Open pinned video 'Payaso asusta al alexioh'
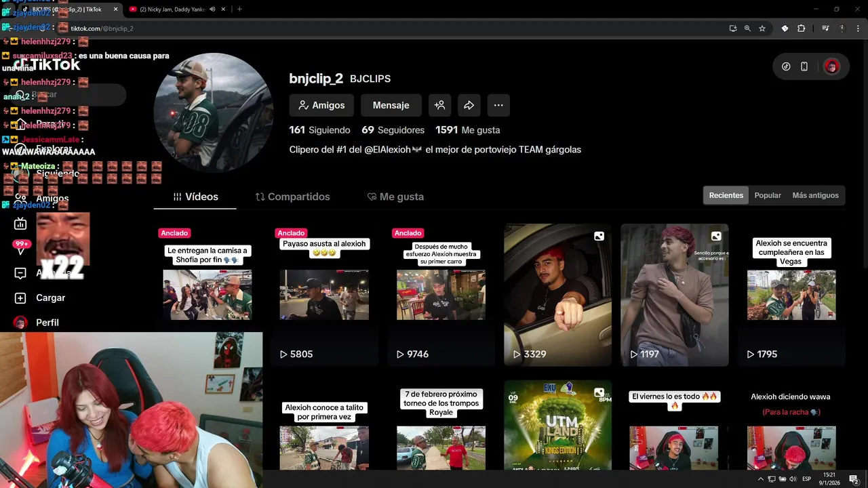The width and height of the screenshot is (868, 488). [324, 295]
